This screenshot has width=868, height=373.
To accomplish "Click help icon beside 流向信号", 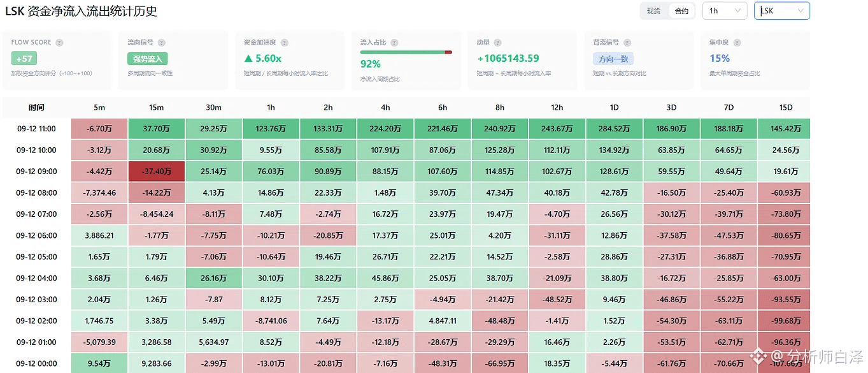I will click(x=162, y=43).
